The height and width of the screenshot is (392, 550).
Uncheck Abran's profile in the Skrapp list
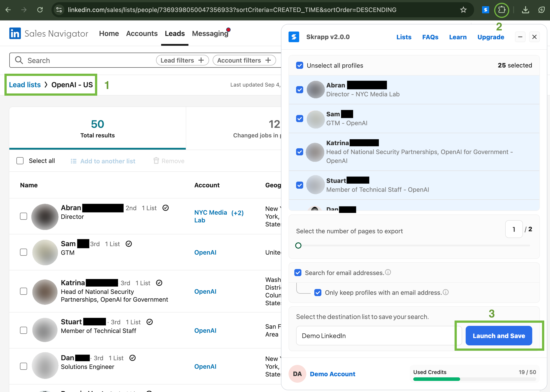pyautogui.click(x=299, y=90)
